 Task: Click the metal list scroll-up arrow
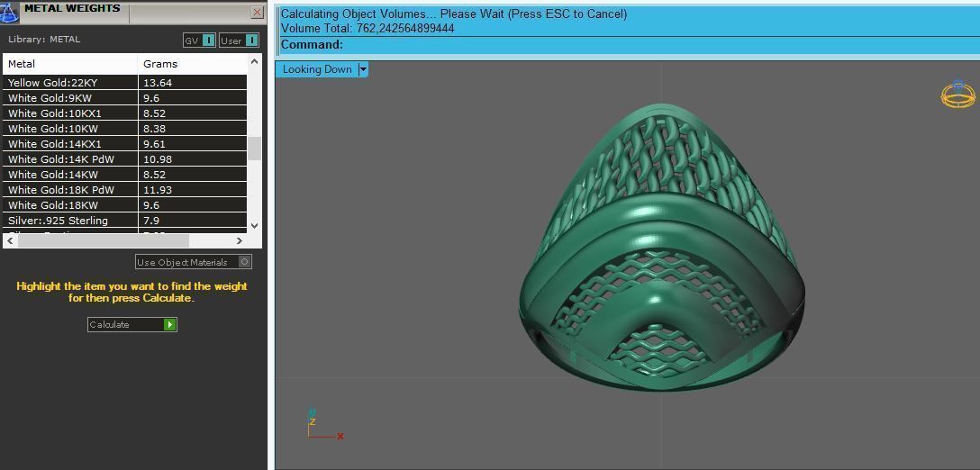(x=254, y=60)
